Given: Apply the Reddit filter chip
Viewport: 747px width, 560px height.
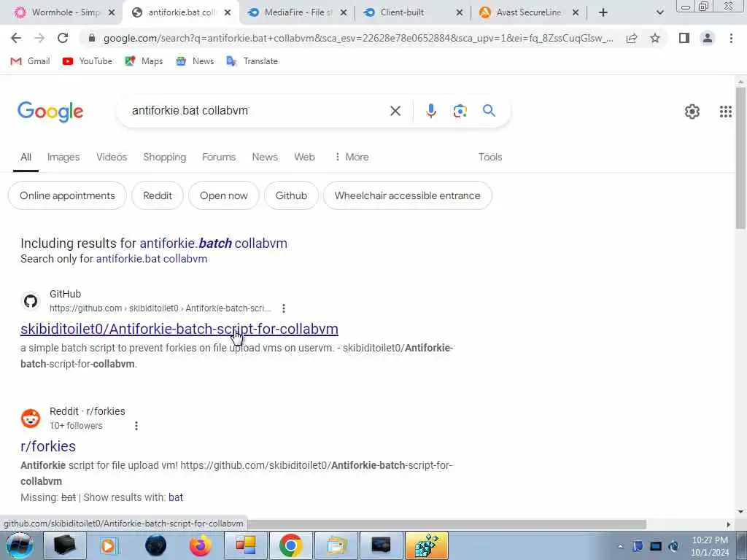Looking at the screenshot, I should click(x=158, y=195).
